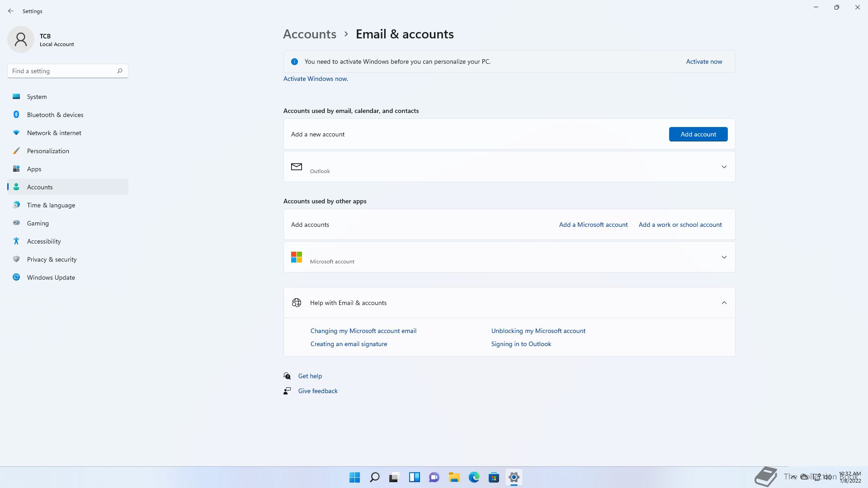Click the Microsoft four-color logo icon
This screenshot has height=488, width=868.
[297, 257]
